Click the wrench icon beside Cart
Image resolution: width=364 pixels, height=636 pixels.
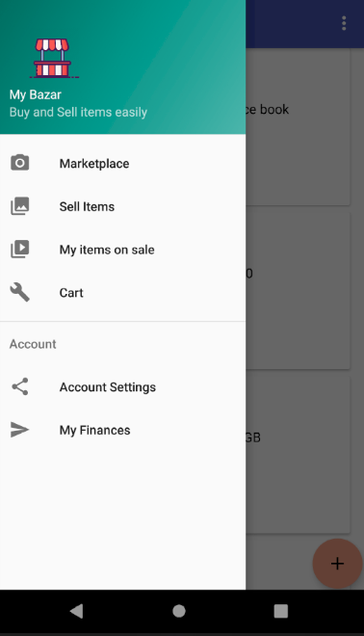coord(19,292)
